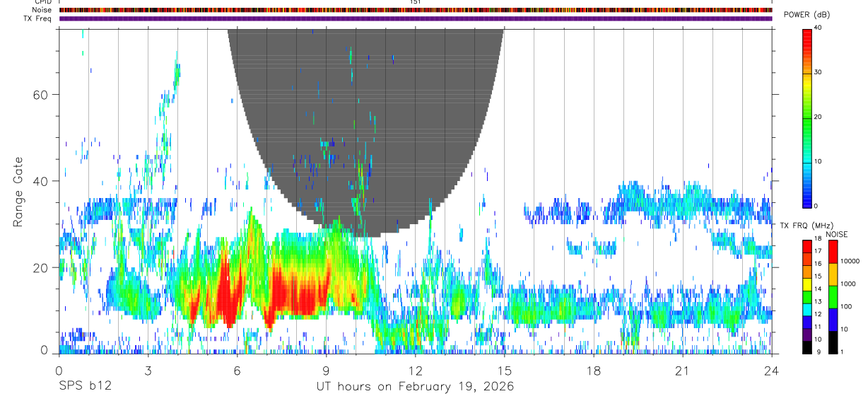Click the NOISE legend title

pyautogui.click(x=836, y=234)
